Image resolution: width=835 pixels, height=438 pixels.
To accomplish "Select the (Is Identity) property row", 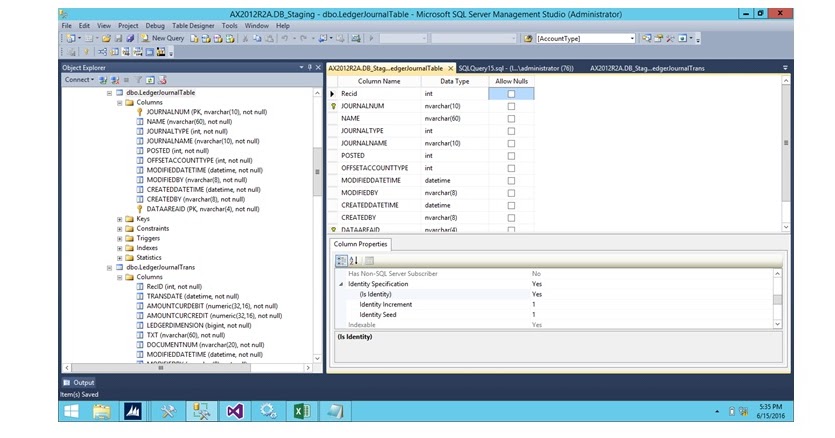I will click(555, 294).
